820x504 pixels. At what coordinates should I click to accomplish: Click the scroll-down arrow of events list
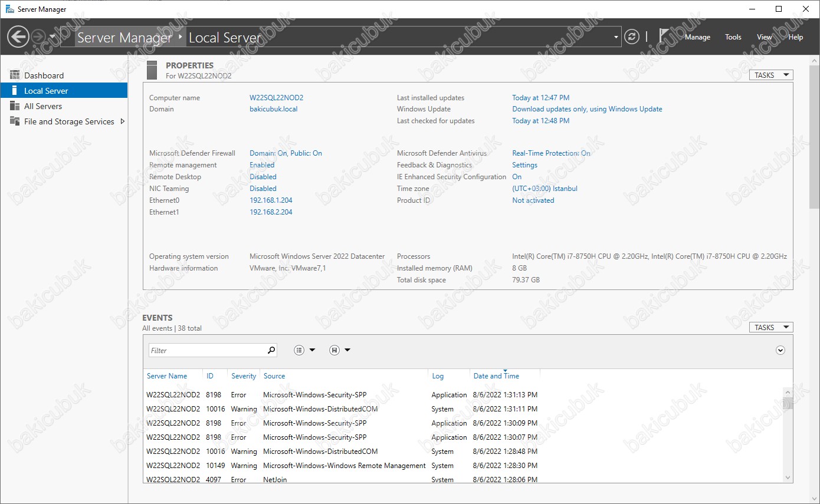pos(787,477)
